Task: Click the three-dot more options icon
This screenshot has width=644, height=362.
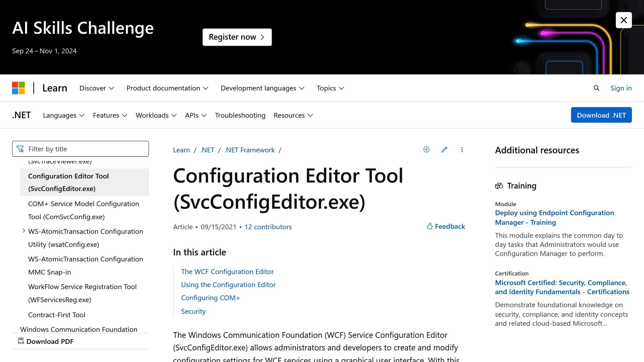Action: [x=461, y=149]
